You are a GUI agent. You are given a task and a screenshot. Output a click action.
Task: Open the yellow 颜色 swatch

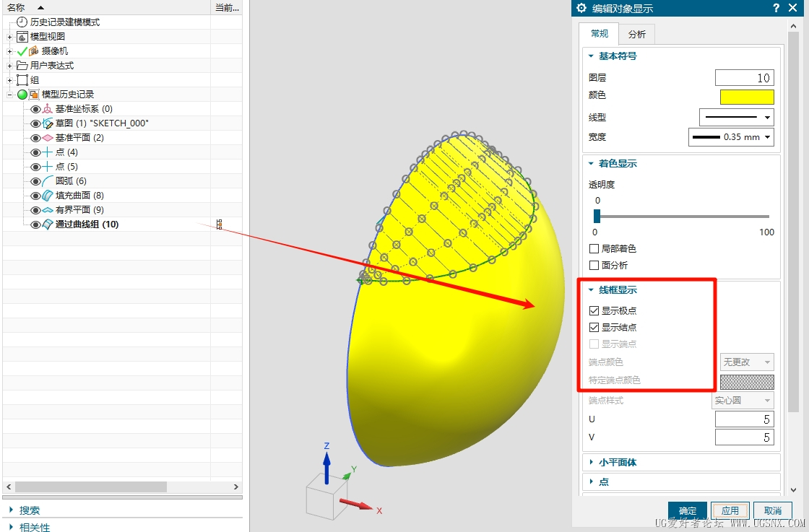[747, 97]
